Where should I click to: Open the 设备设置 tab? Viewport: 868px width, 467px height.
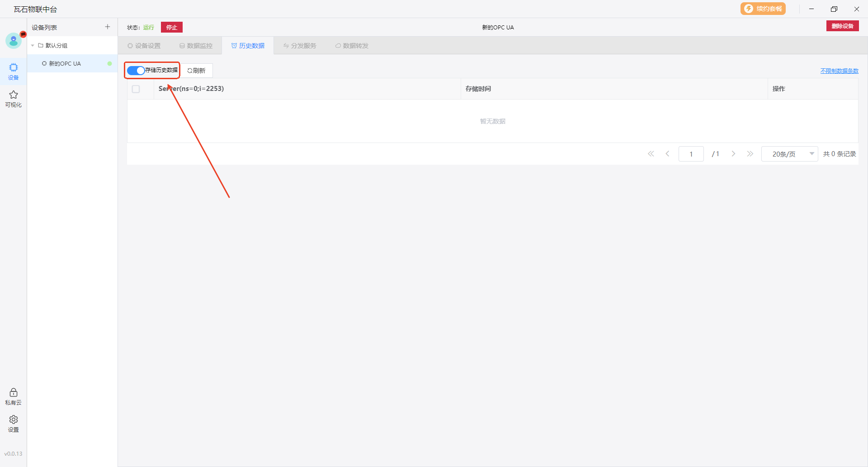(x=144, y=46)
